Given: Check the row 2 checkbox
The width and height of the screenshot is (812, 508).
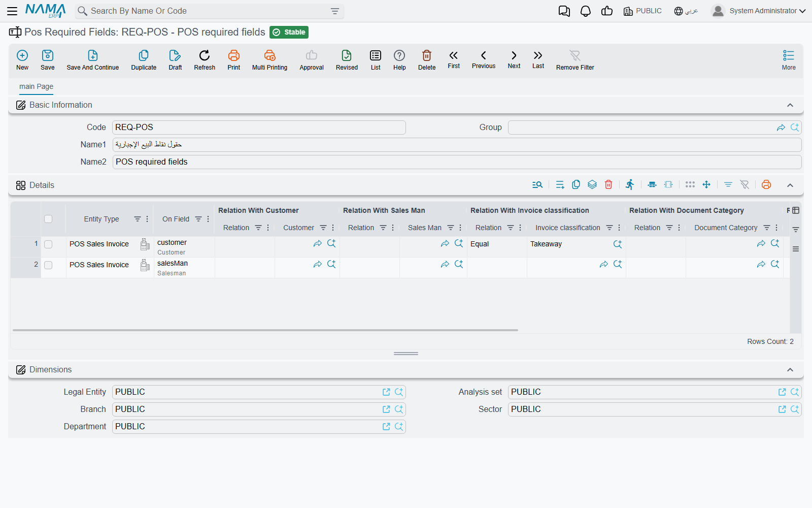Looking at the screenshot, I should click(x=48, y=265).
